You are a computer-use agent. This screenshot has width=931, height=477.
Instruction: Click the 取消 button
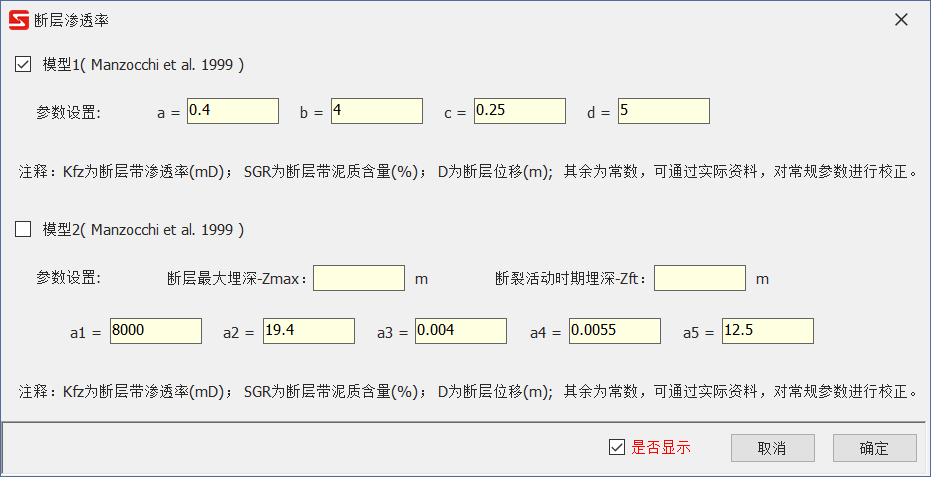point(772,448)
